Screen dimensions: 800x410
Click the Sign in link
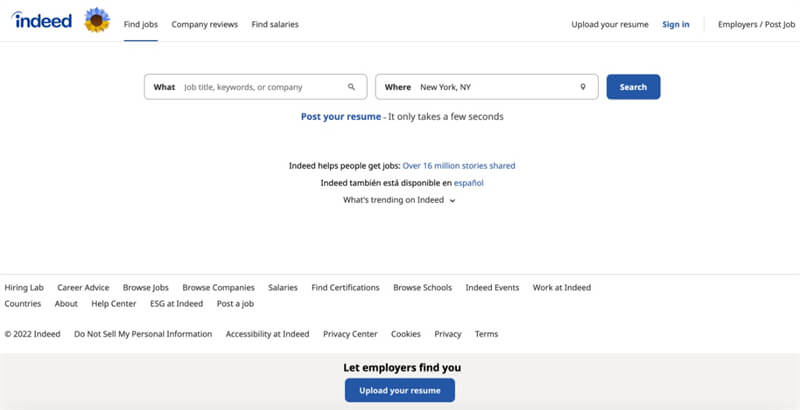tap(675, 24)
